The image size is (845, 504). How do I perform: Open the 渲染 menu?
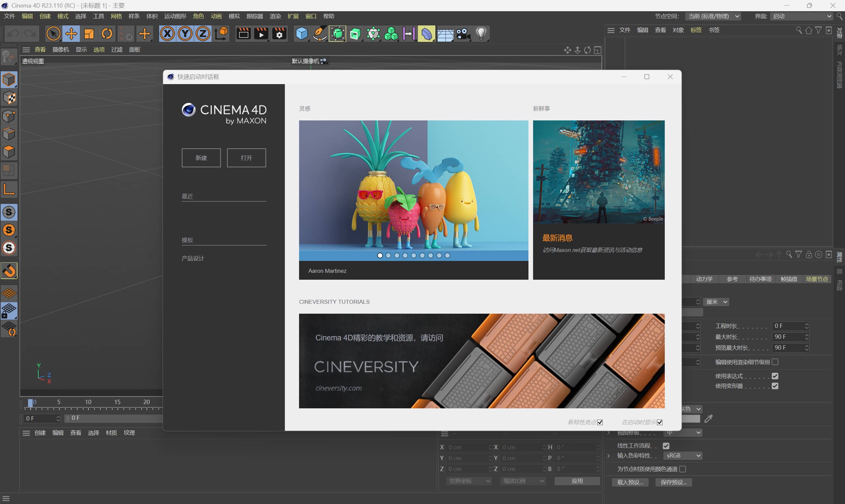coord(275,16)
